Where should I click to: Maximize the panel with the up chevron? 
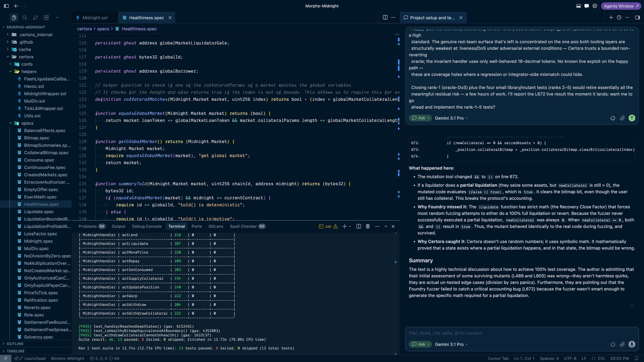point(386,226)
